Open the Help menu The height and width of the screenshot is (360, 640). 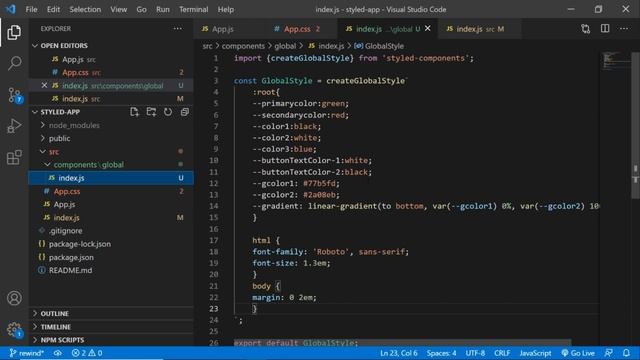226,9
